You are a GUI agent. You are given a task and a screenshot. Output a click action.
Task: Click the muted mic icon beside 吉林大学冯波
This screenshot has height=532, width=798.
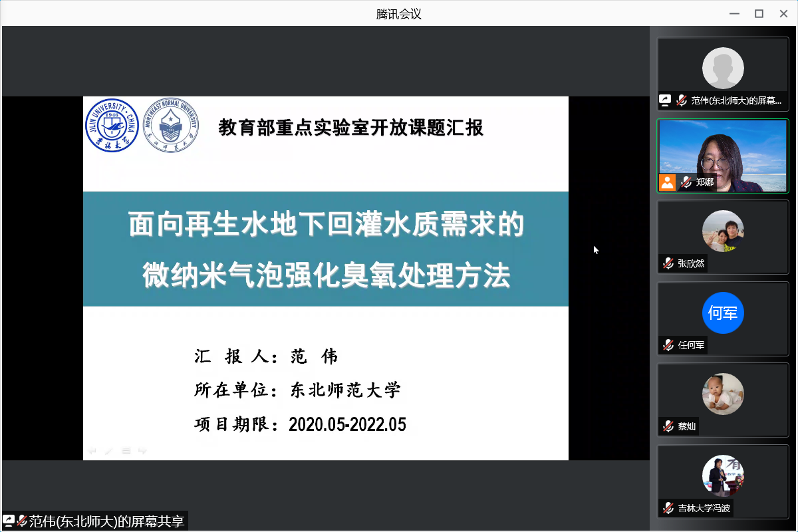pyautogui.click(x=668, y=508)
